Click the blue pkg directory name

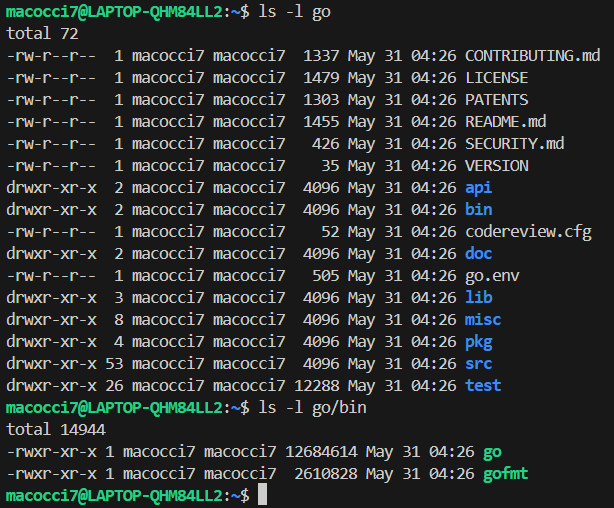pos(479,343)
